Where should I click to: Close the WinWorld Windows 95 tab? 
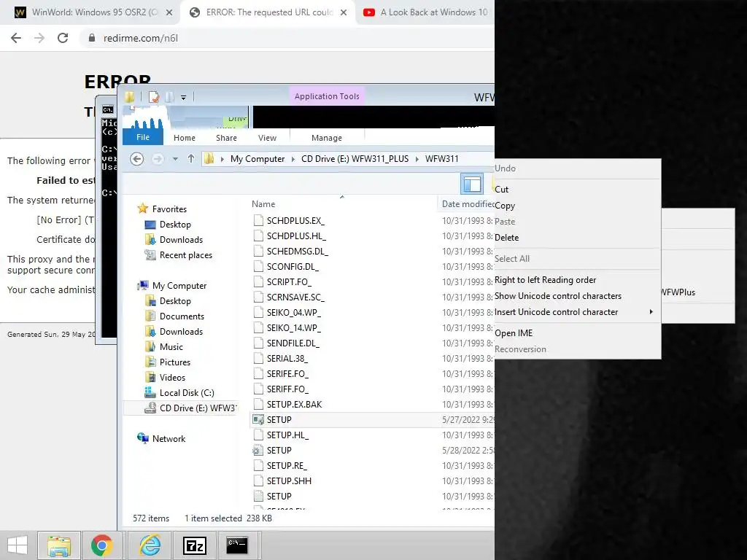tap(169, 13)
